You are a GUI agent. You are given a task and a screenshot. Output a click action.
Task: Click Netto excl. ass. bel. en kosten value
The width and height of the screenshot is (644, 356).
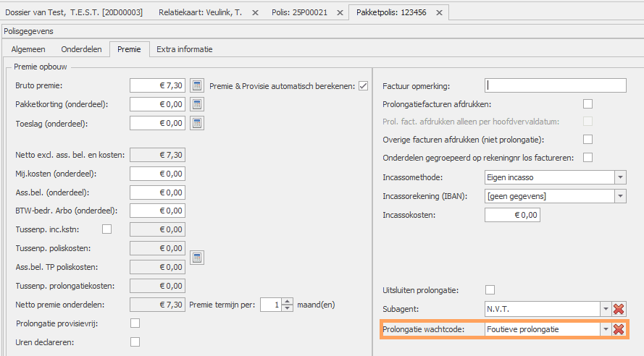coord(157,155)
